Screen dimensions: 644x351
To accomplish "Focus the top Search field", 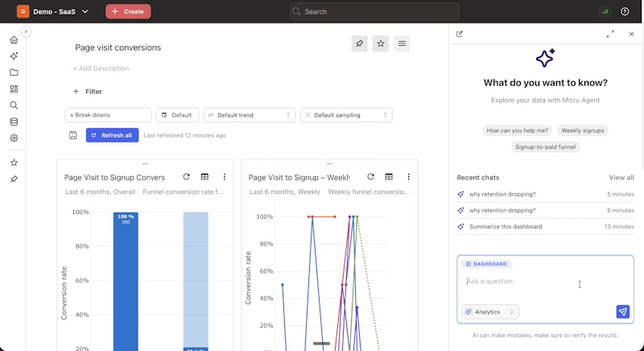I will (374, 11).
